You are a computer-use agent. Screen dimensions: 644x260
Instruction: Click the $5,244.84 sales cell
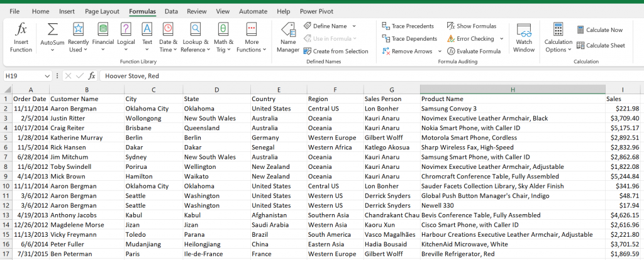coord(622,176)
